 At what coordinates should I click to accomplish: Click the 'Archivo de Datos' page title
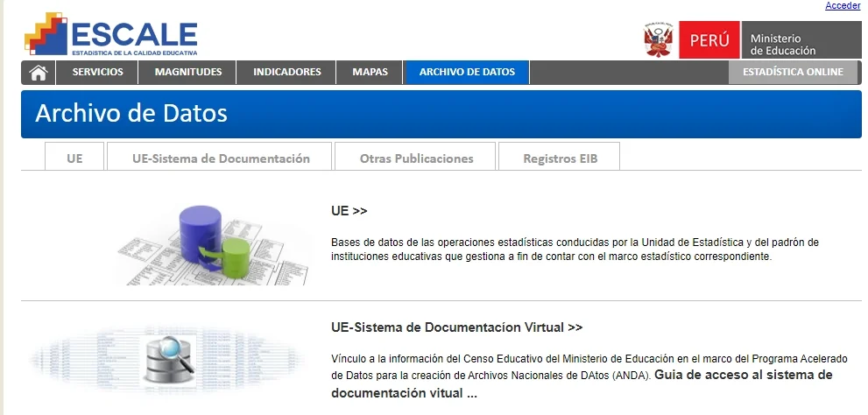point(131,114)
